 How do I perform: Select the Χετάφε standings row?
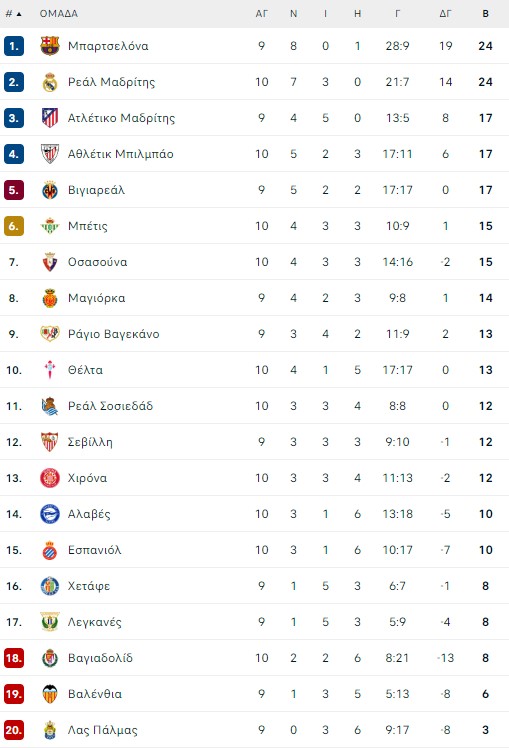pyautogui.click(x=254, y=586)
